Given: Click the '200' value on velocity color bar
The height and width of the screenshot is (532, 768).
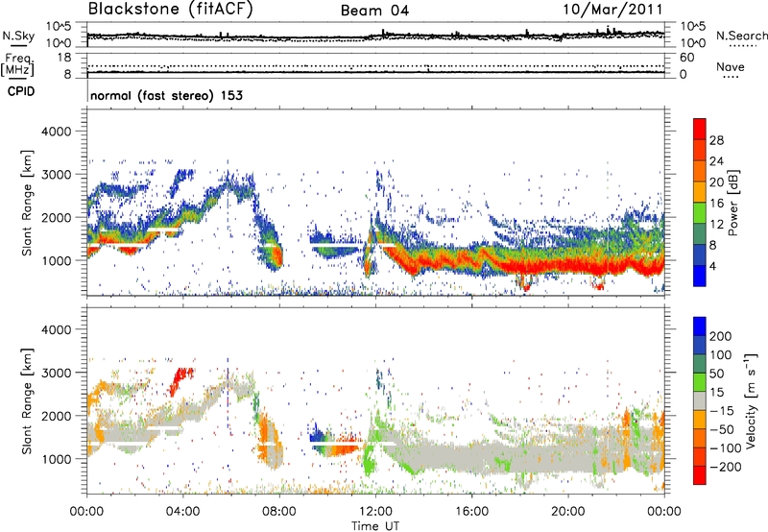Looking at the screenshot, I should tap(721, 336).
